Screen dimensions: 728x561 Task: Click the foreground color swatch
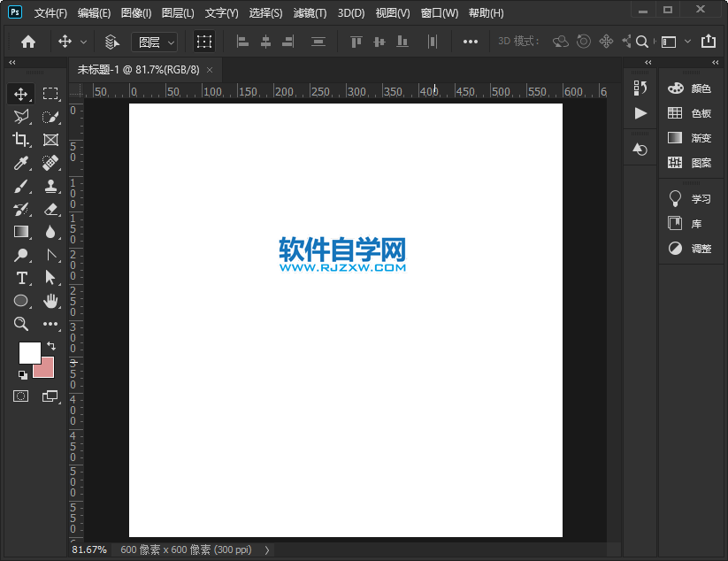30,352
